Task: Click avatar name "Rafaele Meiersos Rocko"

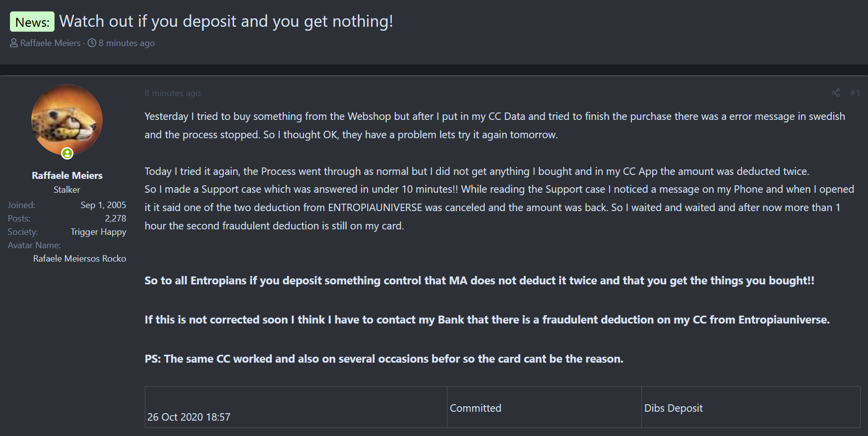Action: [79, 259]
